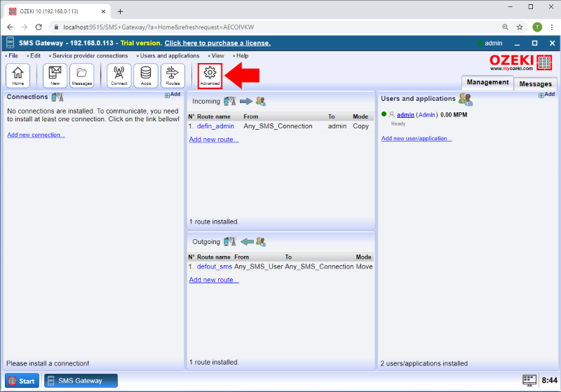
Task: Open the File menu
Action: click(13, 56)
